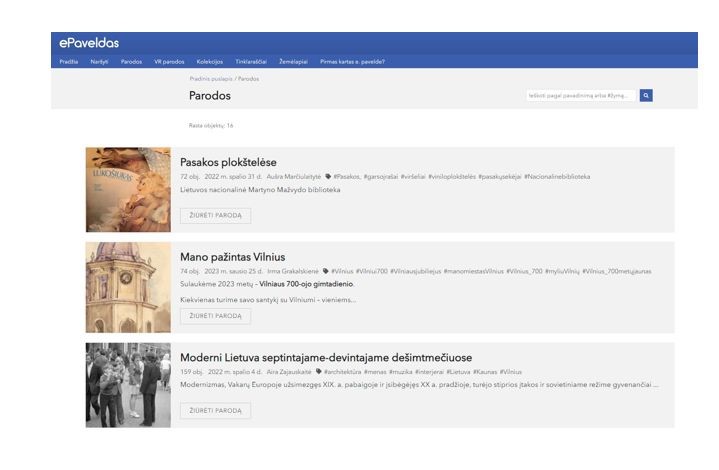Screen dimensions: 719x470
Task: Click tag icon in Mano pažintas Vilnius row
Action: (326, 271)
